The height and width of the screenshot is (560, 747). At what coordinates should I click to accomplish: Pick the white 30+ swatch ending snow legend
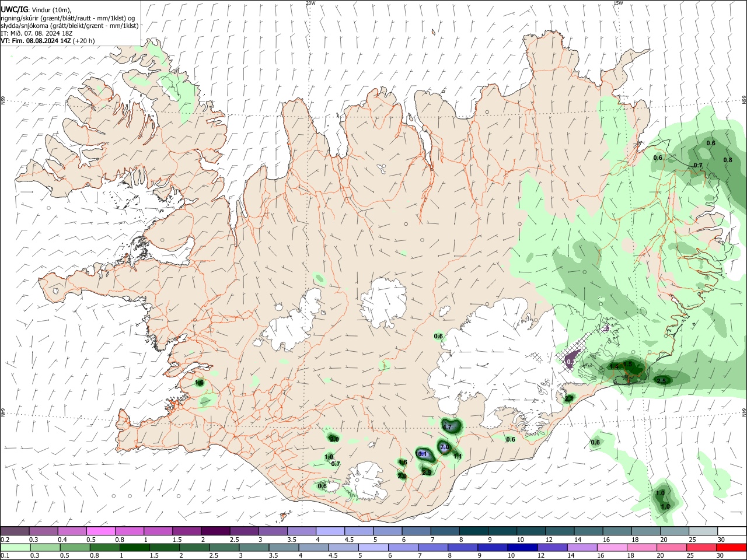732,531
